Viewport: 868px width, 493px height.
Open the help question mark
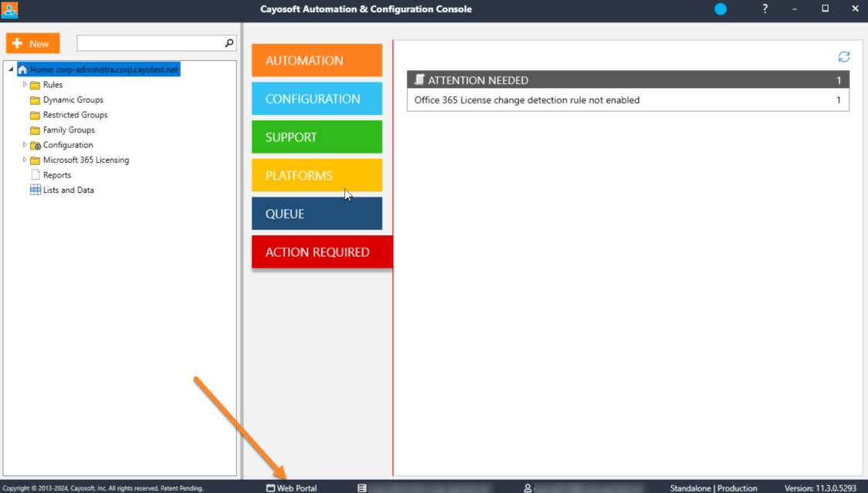[x=765, y=8]
